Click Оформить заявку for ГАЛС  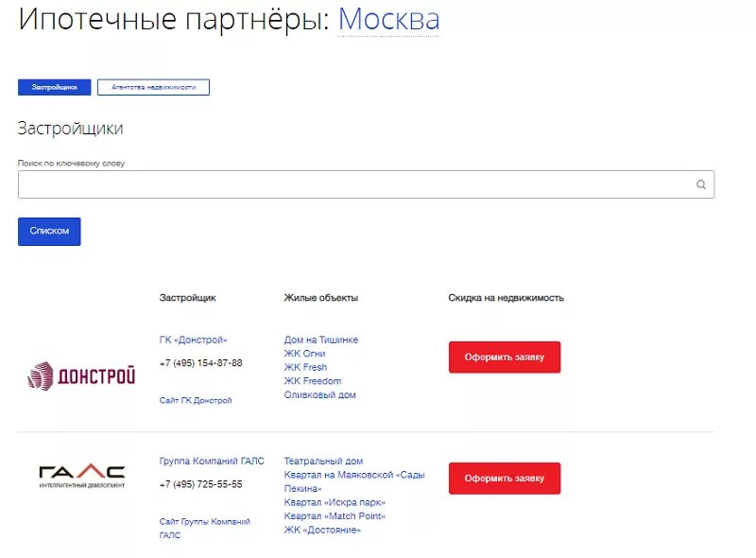pyautogui.click(x=505, y=479)
